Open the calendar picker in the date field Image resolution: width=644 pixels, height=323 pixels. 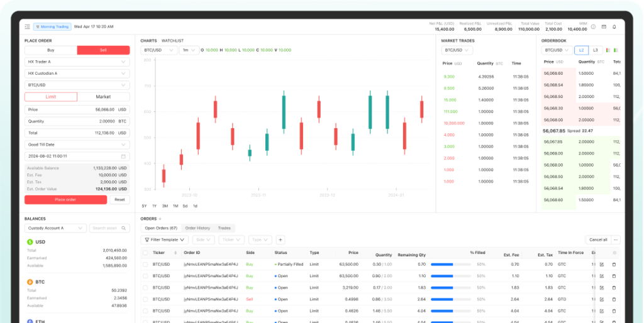coord(123,156)
